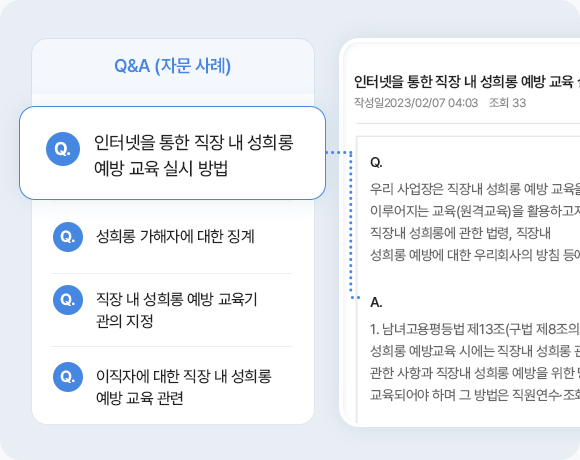
Task: Click the question line starting 우리 사업장은
Action: 475,189
